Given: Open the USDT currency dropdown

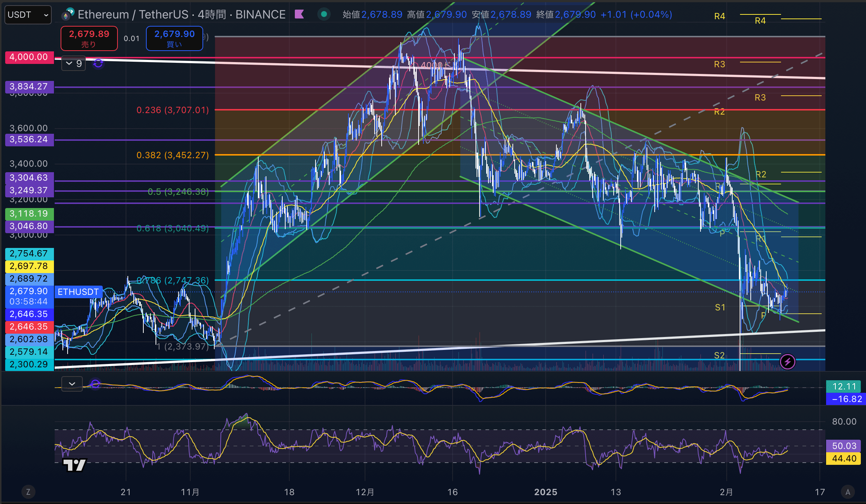Looking at the screenshot, I should pyautogui.click(x=28, y=15).
